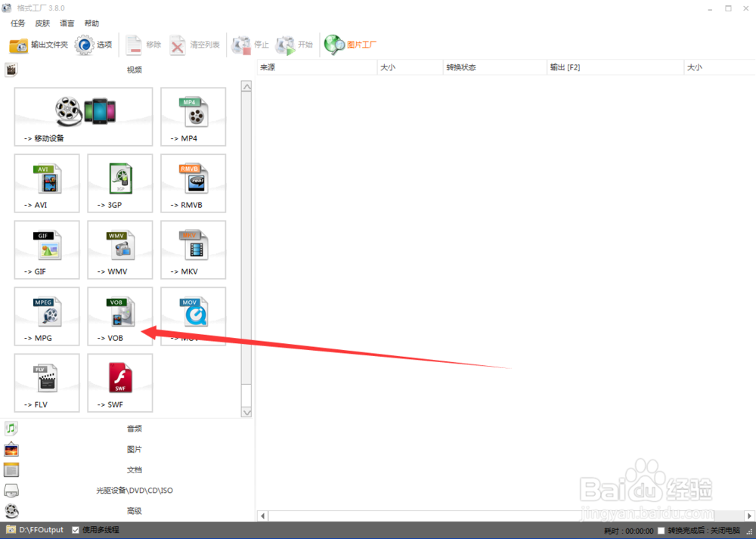
Task: Select the MKV conversion format
Action: 194,249
